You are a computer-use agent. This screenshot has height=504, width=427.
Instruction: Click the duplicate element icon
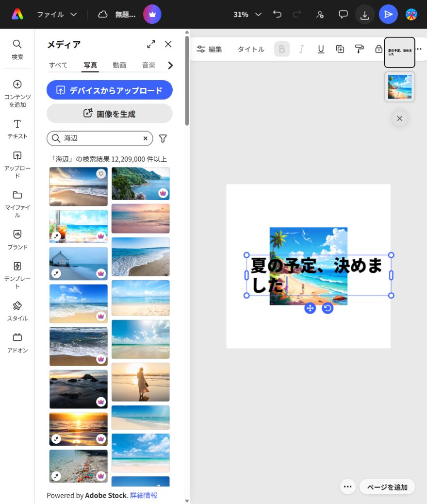coord(340,49)
